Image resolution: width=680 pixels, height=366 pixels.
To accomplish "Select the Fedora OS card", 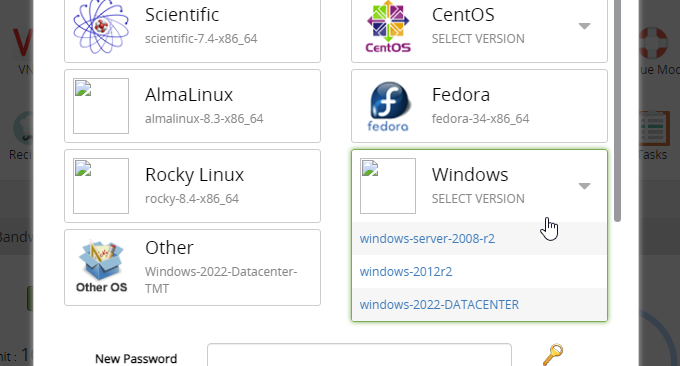I will (479, 106).
